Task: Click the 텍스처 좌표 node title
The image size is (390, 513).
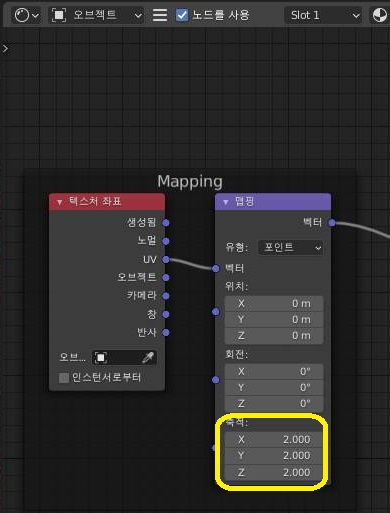Action: click(95, 202)
